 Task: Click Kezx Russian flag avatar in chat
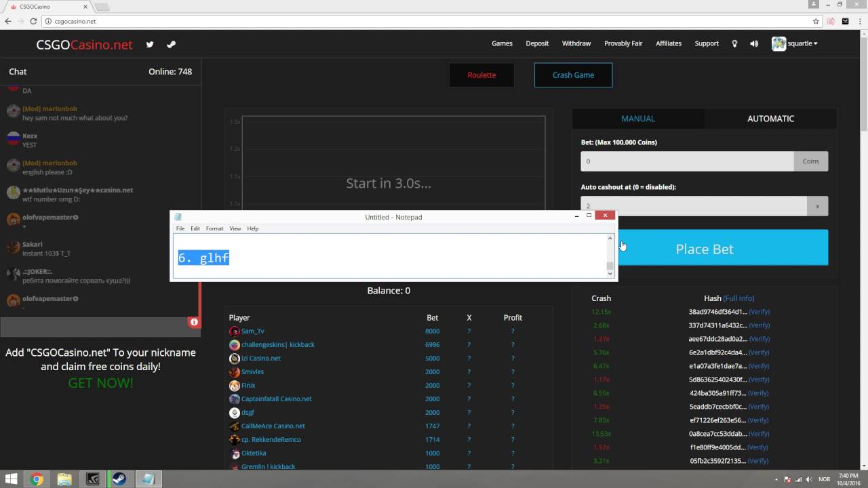click(x=13, y=139)
